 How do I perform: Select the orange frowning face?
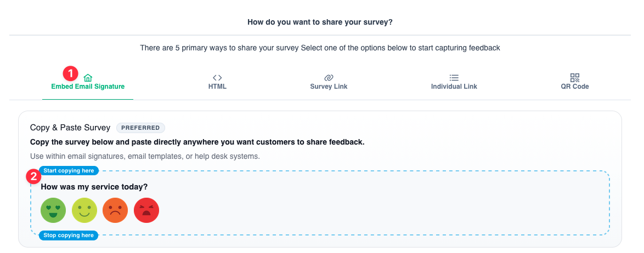[115, 210]
